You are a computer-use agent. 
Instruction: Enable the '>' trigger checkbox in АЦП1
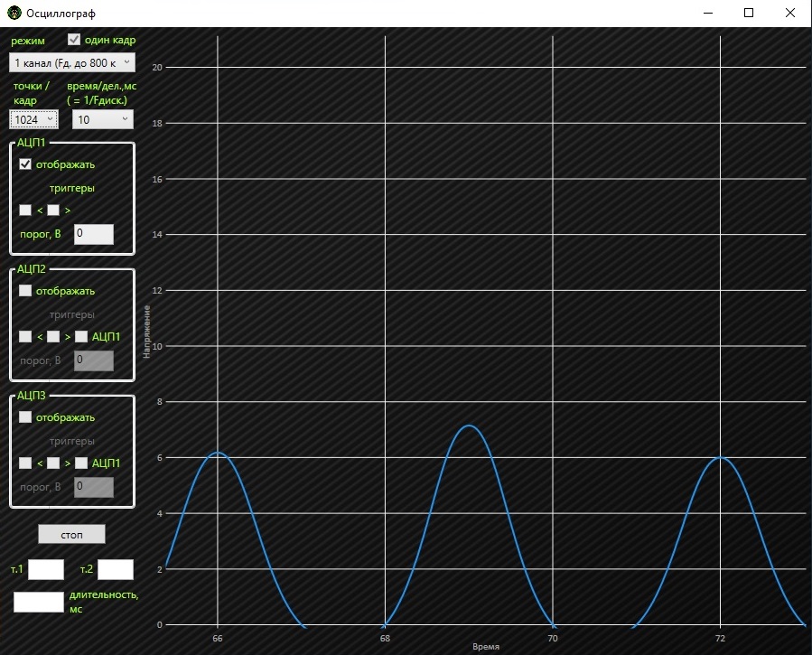click(x=53, y=210)
